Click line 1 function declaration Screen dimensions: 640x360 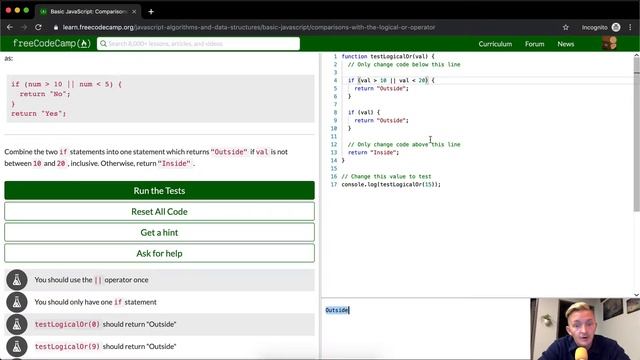[x=388, y=56]
